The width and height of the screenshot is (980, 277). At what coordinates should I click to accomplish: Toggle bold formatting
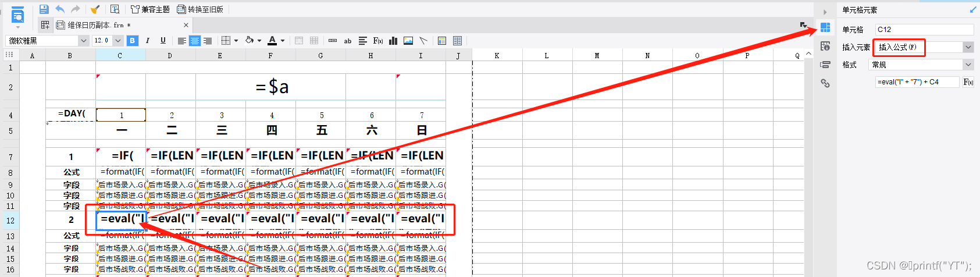133,41
